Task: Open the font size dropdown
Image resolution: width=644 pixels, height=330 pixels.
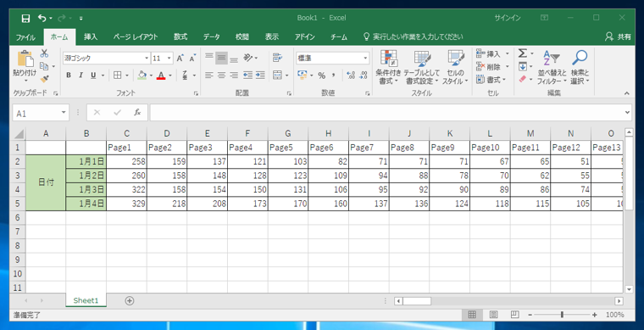Action: (169, 59)
